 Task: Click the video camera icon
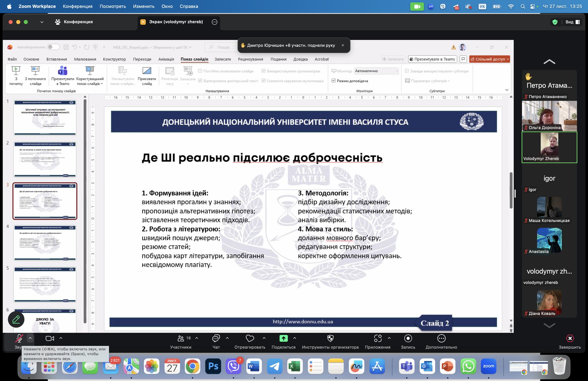click(50, 338)
